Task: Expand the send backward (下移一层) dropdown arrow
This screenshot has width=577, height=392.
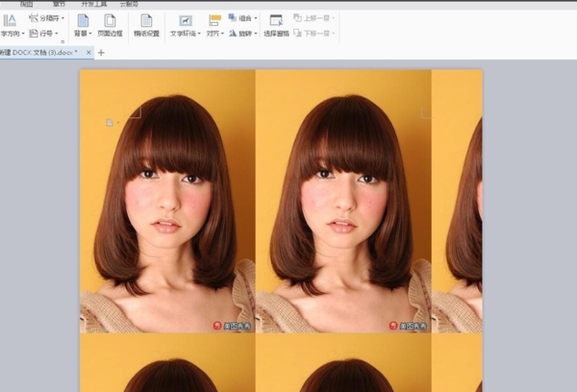Action: 334,34
